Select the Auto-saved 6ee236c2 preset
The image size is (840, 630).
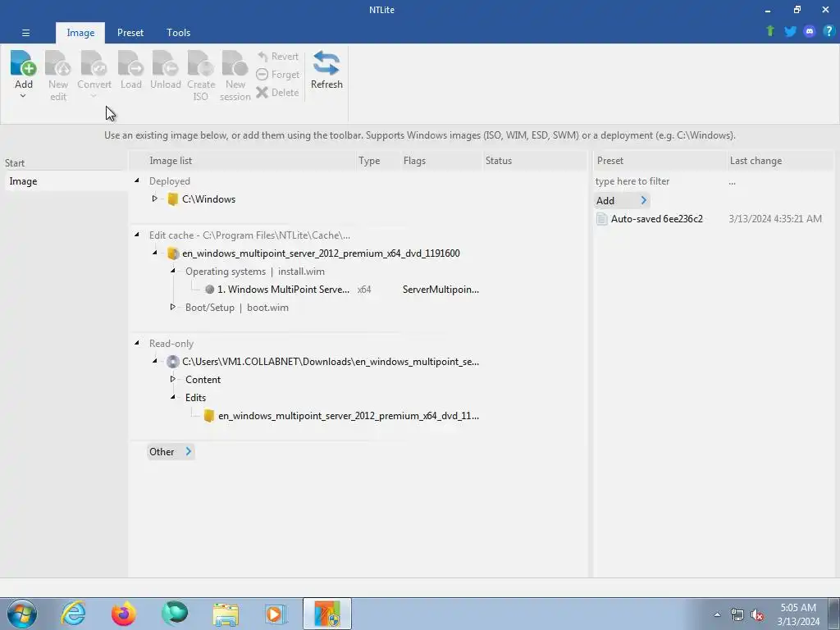tap(657, 218)
